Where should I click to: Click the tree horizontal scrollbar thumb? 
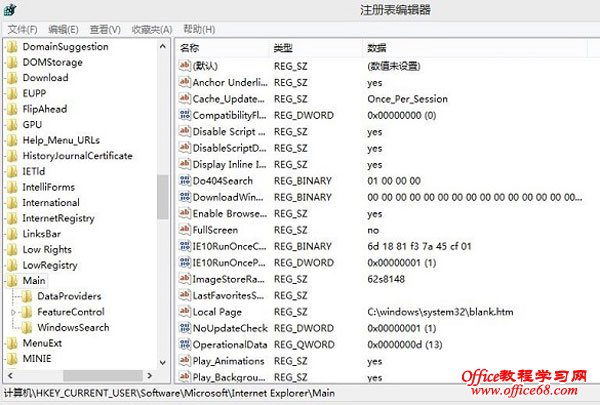pos(103,376)
